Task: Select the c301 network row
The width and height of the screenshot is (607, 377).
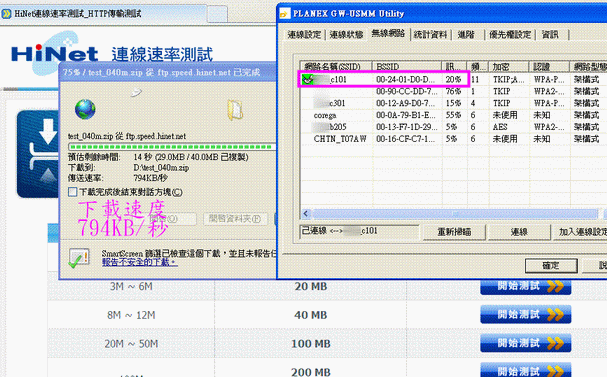Action: [x=453, y=103]
